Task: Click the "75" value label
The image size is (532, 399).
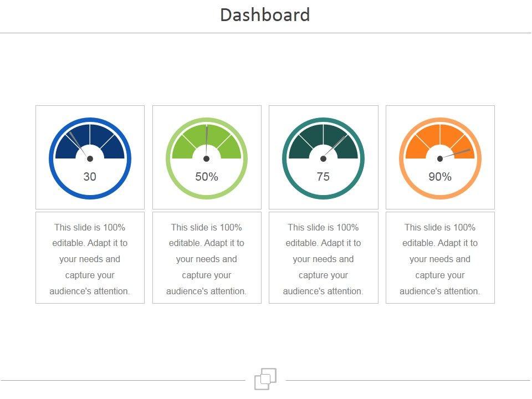Action: point(323,177)
